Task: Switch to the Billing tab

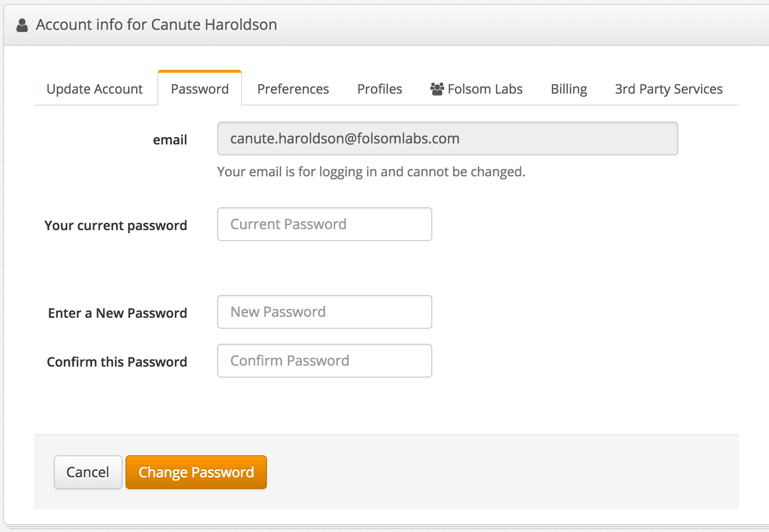Action: click(x=569, y=89)
